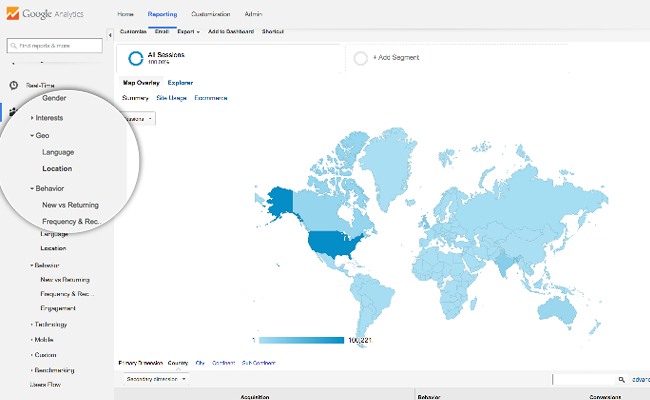Click the empty Add Segment circle
650x400 pixels.
[x=360, y=59]
